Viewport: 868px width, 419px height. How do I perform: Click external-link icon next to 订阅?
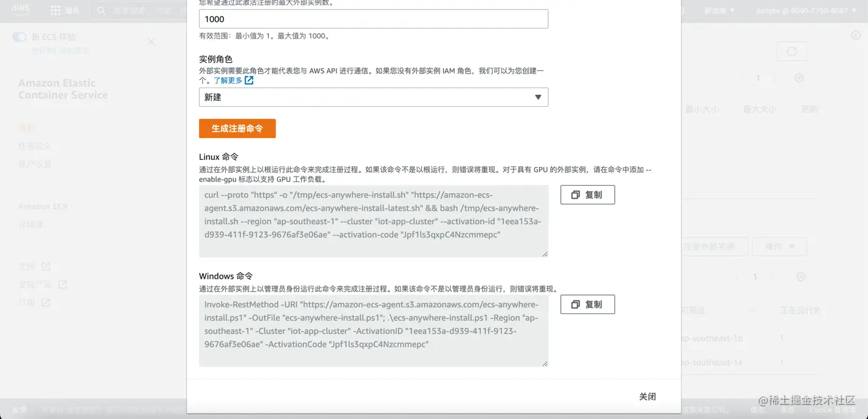[46, 302]
